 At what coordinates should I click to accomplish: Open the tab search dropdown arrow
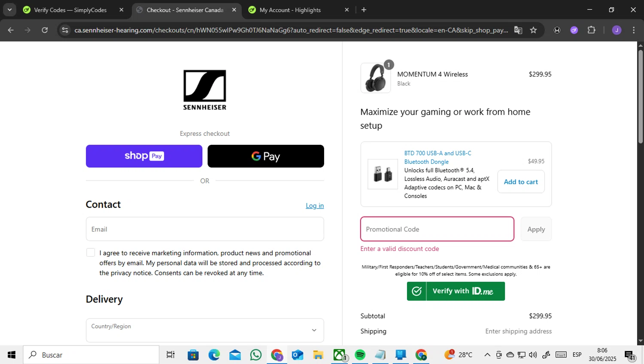coord(9,10)
